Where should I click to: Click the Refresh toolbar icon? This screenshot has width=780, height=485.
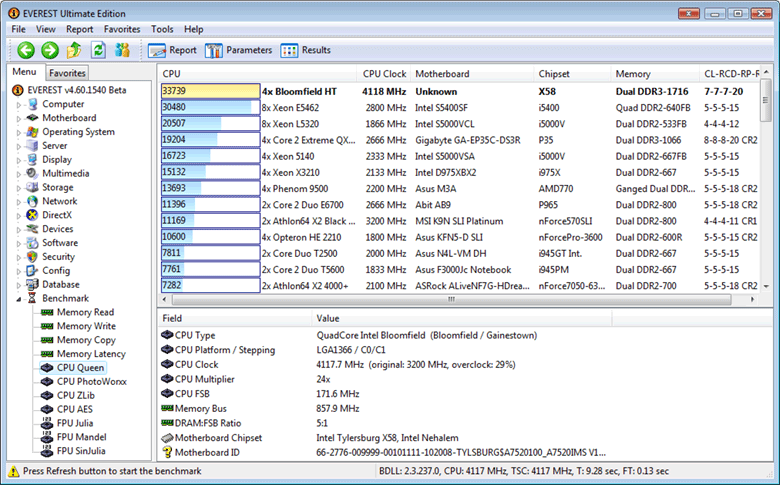point(98,50)
